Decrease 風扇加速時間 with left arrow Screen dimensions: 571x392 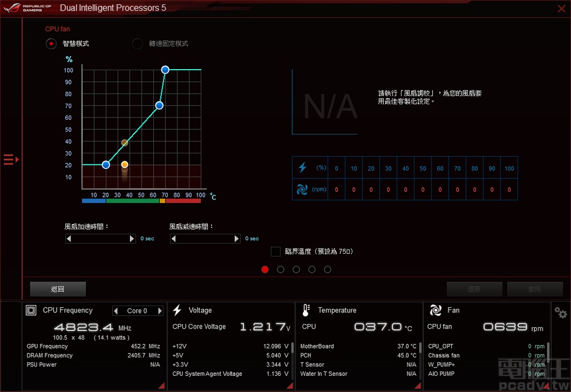(69, 239)
